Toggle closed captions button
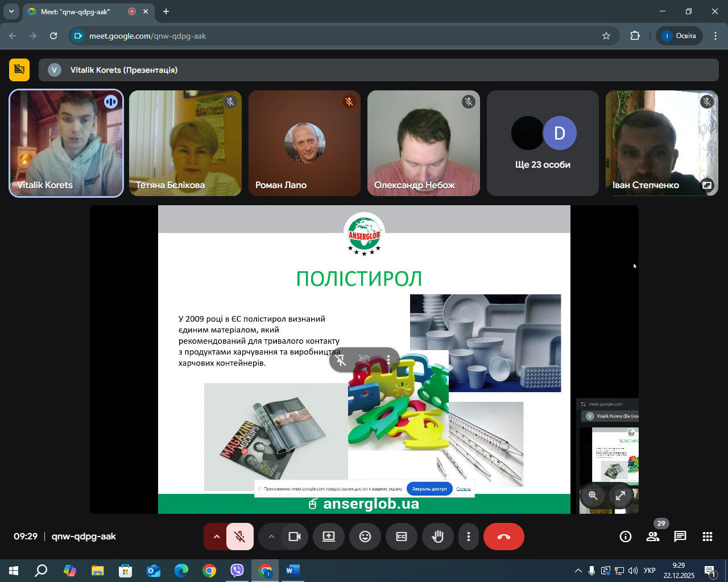Viewport: 728px width, 582px height. coord(402,537)
